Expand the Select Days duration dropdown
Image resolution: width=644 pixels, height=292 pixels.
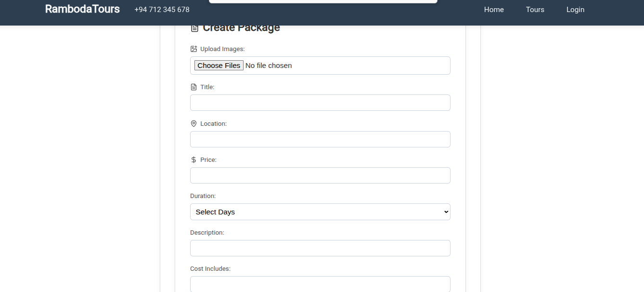tap(320, 212)
